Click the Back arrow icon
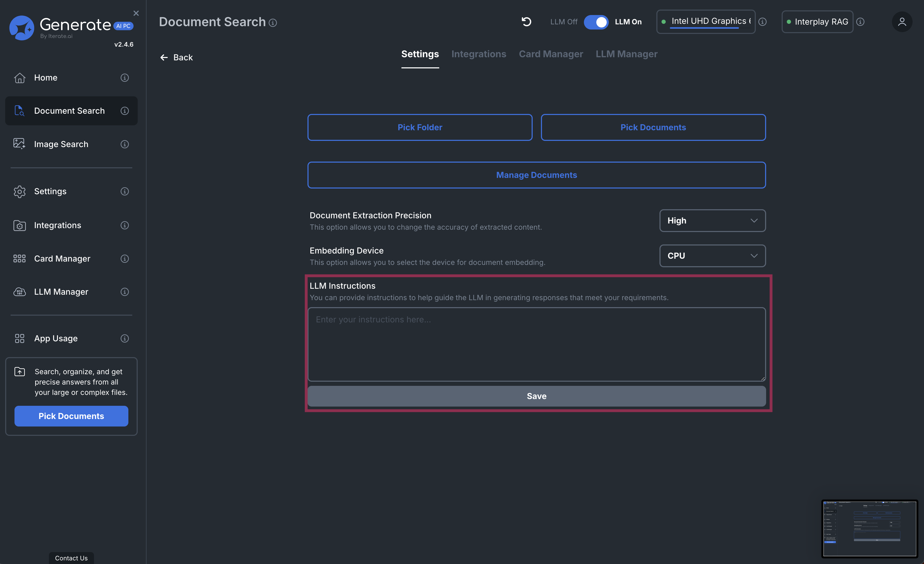Screen dimensions: 924x564 click(164, 57)
